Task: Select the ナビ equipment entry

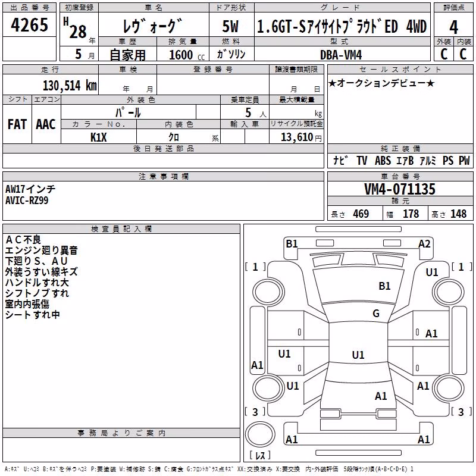Action: [340, 160]
